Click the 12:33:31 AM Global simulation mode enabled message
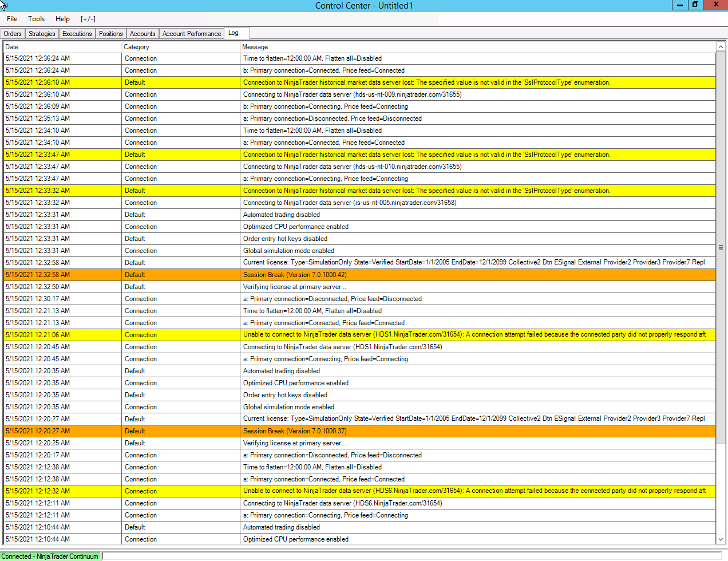 pos(288,251)
